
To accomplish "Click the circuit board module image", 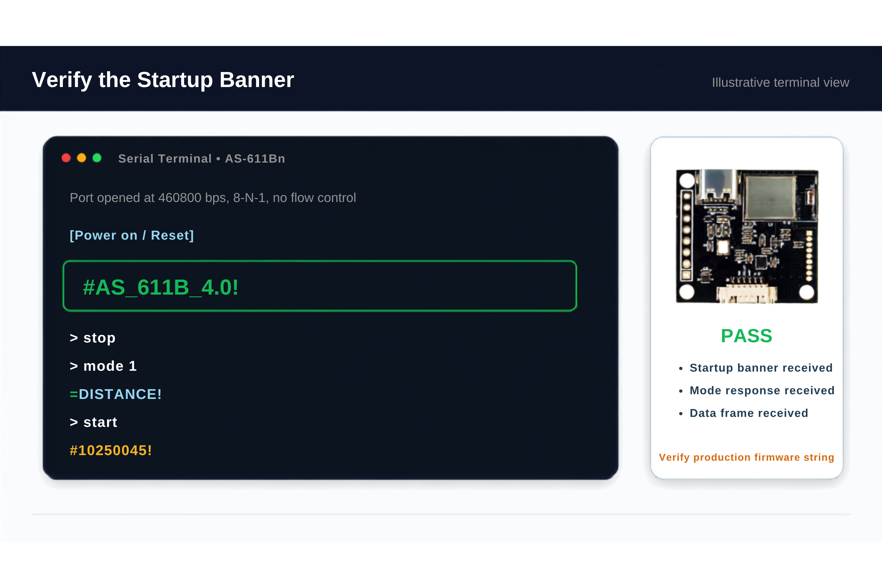I will click(747, 236).
